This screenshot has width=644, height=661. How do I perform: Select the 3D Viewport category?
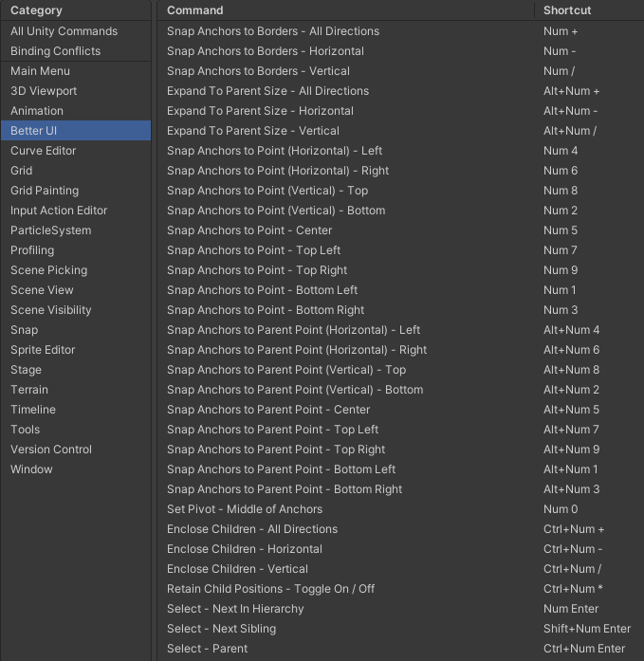click(44, 91)
